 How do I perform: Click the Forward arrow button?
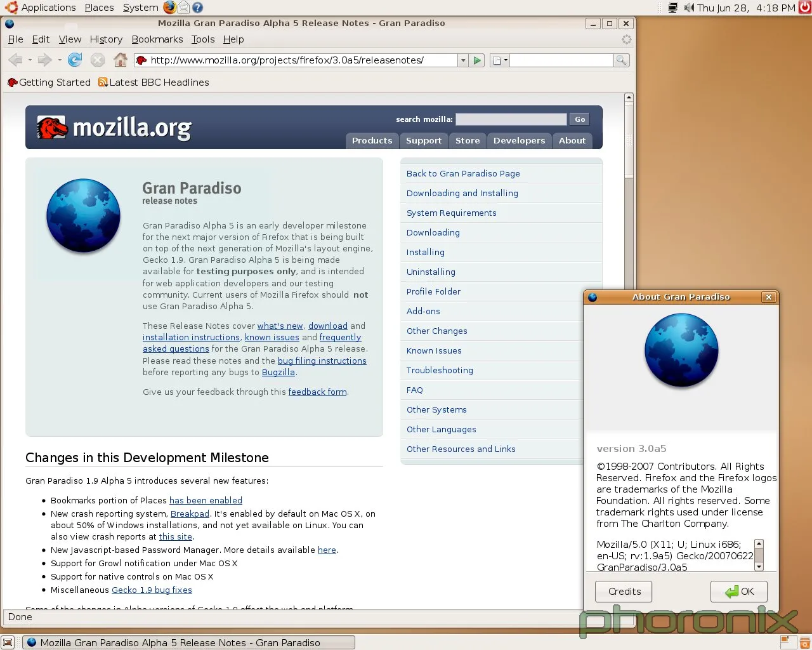click(44, 60)
